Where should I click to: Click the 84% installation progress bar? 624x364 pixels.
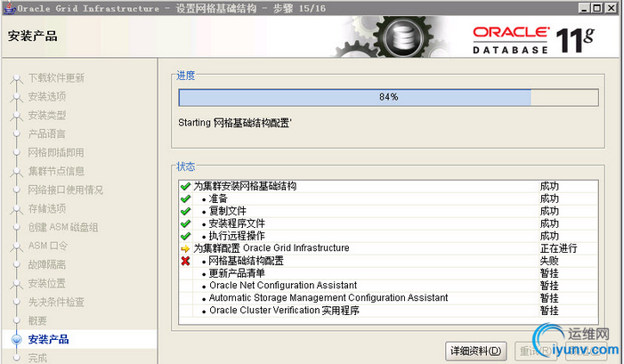pos(388,98)
